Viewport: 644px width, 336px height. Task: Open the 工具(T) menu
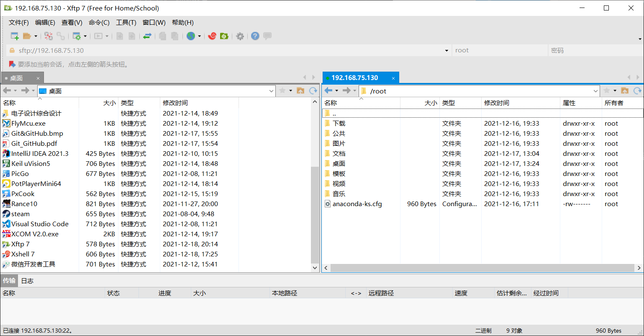click(x=126, y=23)
